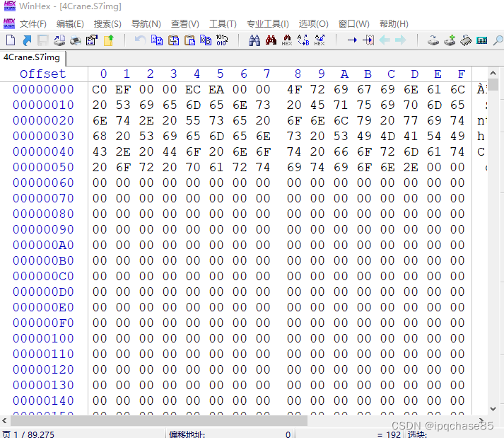Click the Replace hex values icon
This screenshot has width=504, height=438.
320,40
